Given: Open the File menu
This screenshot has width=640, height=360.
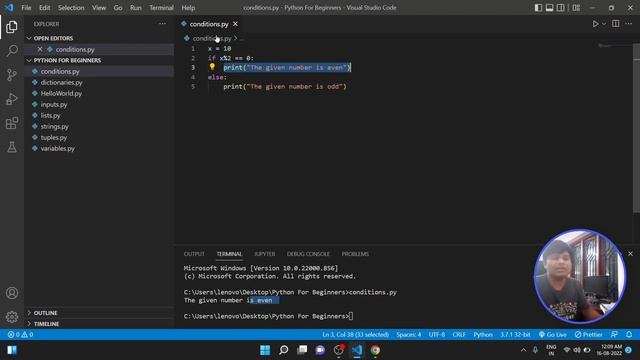Looking at the screenshot, I should (26, 8).
